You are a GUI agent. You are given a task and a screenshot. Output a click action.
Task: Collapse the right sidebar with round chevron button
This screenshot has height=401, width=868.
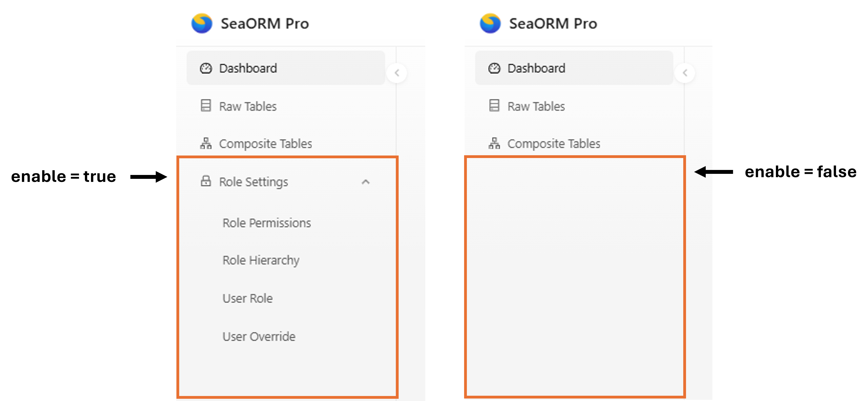pyautogui.click(x=685, y=73)
